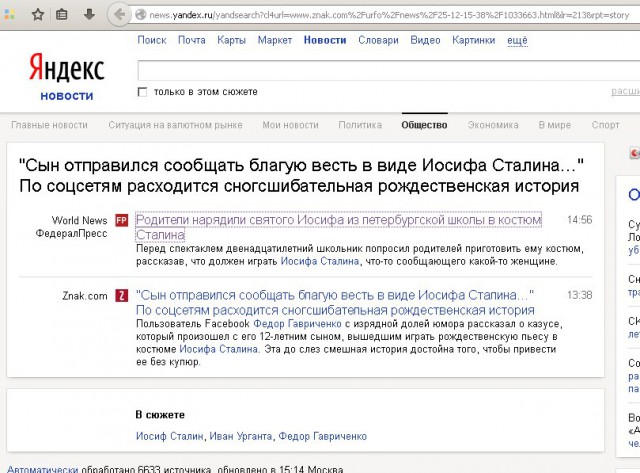Open the Карты service link
Viewport: 640px width, 473px height.
[231, 40]
